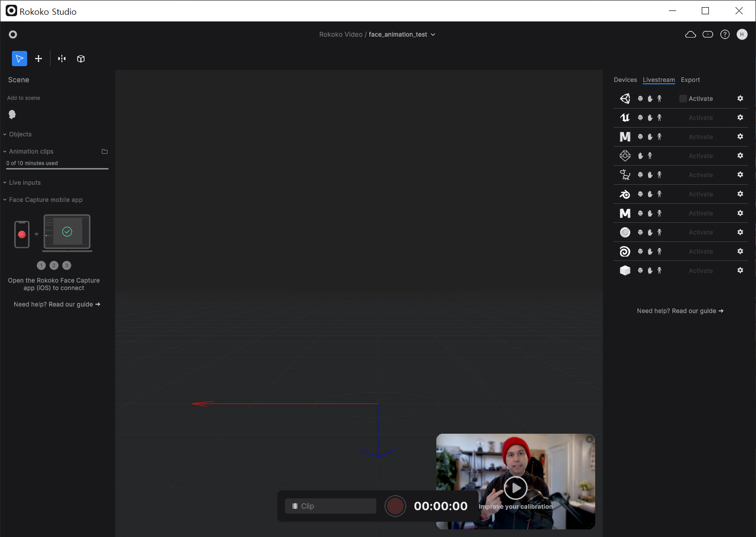Click the white cube custom integration icon
Screen dimensions: 756x537
click(x=625, y=270)
